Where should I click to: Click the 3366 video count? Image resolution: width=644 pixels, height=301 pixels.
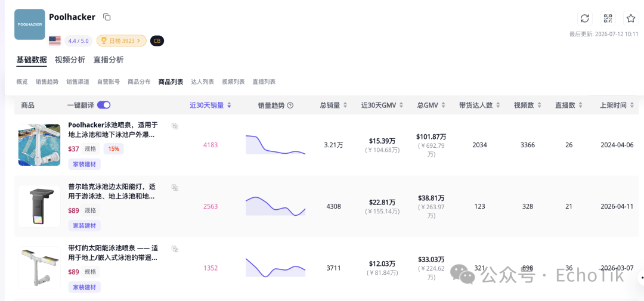[x=527, y=145]
